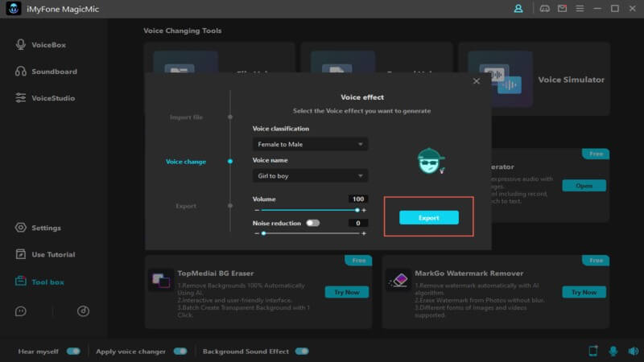The image size is (644, 362).
Task: Click the Noise reduction slider handle
Action: click(x=264, y=233)
